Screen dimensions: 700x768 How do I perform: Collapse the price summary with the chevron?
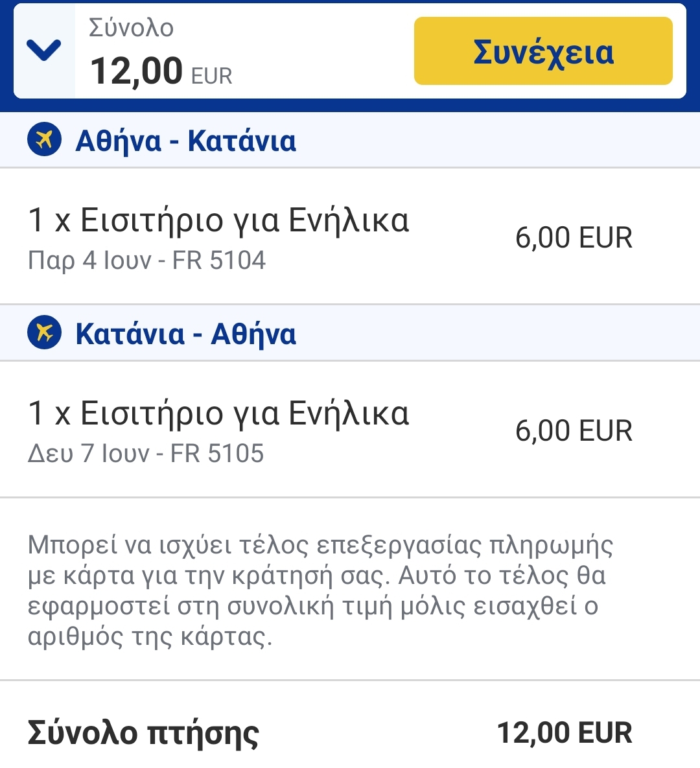(x=43, y=51)
